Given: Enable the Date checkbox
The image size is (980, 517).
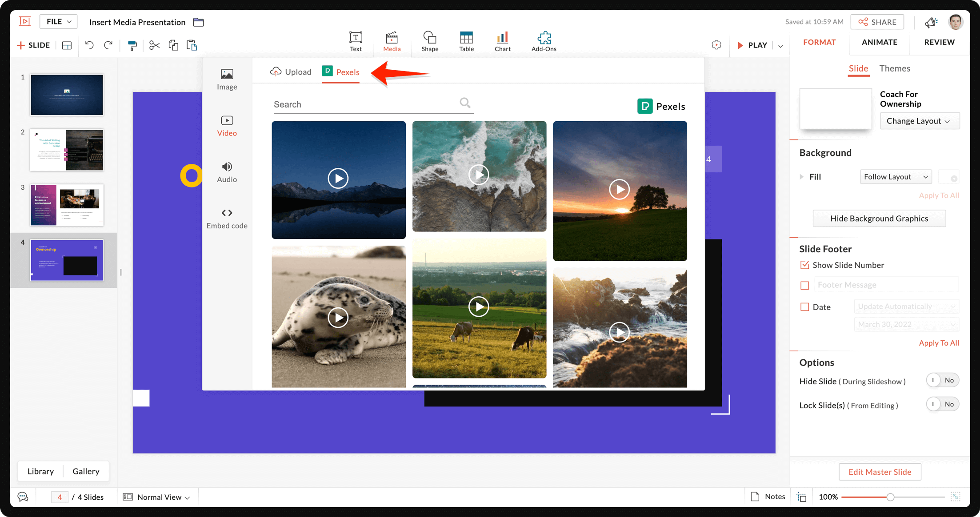Looking at the screenshot, I should [x=804, y=307].
